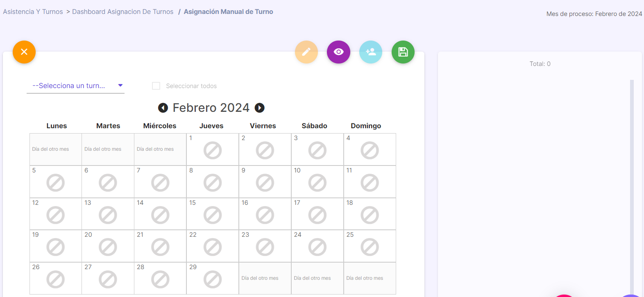Open Asistencia Y Turnos breadcrumb
The image size is (644, 297).
click(33, 12)
